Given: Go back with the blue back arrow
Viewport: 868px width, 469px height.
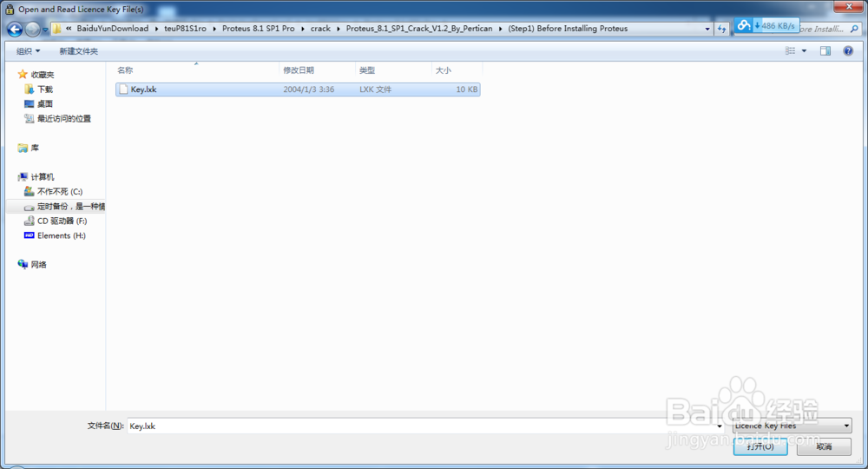Looking at the screenshot, I should click(x=15, y=29).
